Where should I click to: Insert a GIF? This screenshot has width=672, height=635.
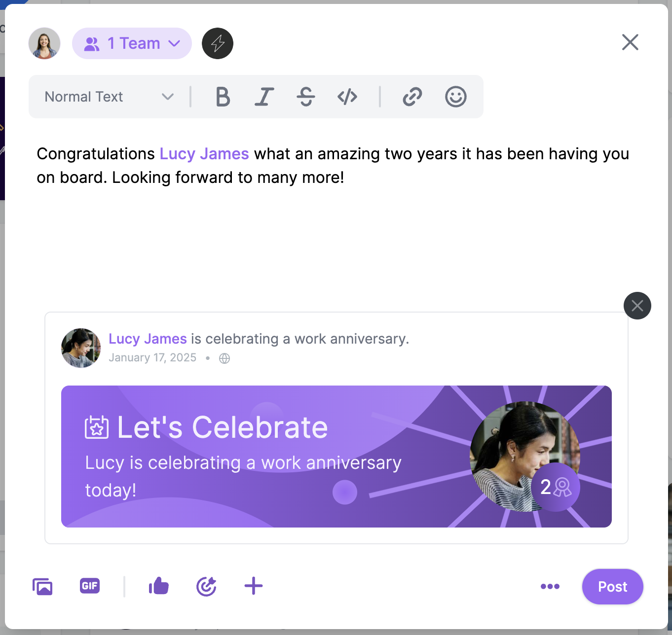click(90, 586)
